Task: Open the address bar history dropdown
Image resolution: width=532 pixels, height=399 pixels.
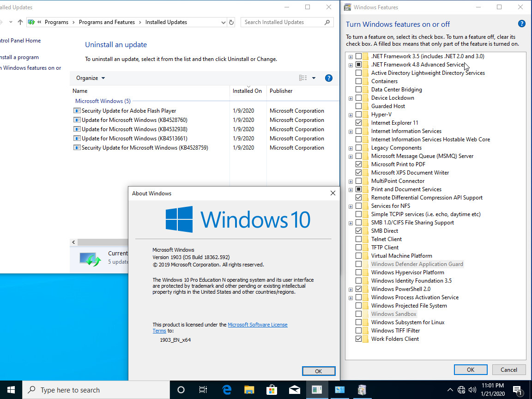Action: tap(223, 22)
